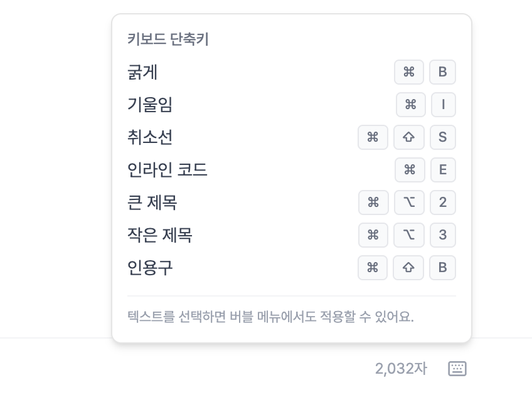532x395 pixels.
Task: Click the shift key icon in 인용구 row
Action: click(408, 267)
